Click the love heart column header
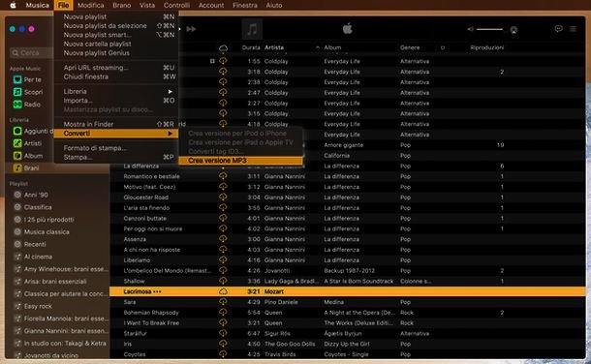The width and height of the screenshot is (591, 364). (x=443, y=47)
